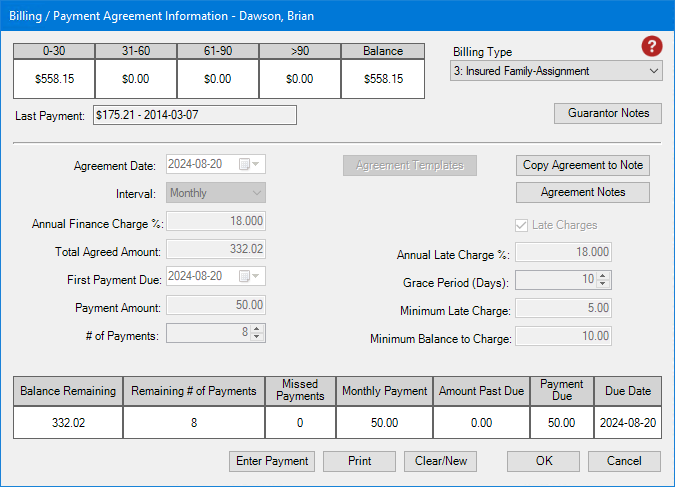This screenshot has width=675, height=487.
Task: Click the Total Agreed Amount field
Action: [215, 249]
